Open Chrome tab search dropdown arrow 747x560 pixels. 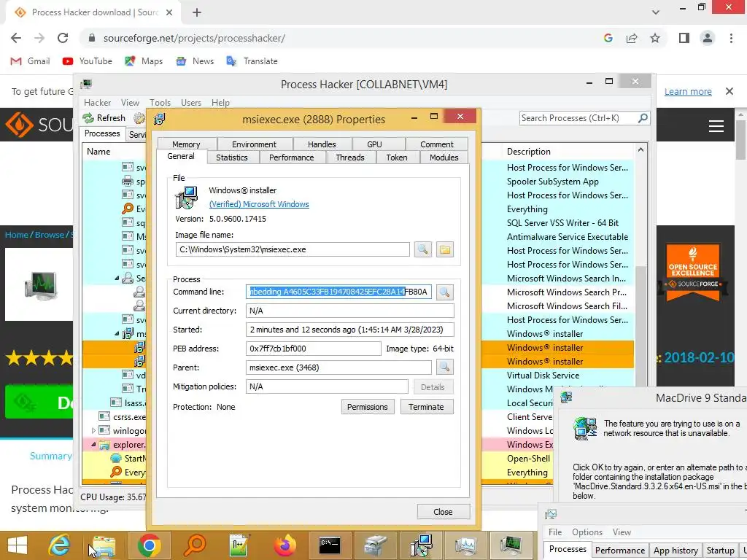click(x=656, y=12)
